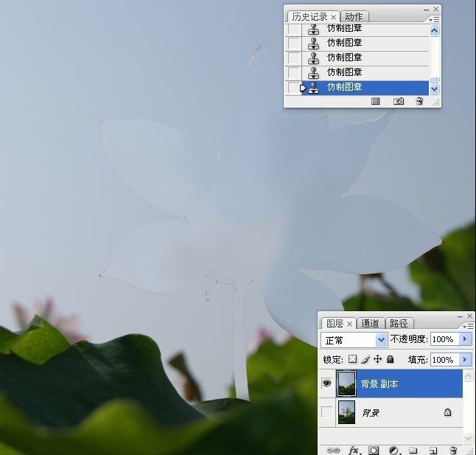Open the Layers panel options menu
The height and width of the screenshot is (455, 476).
[x=468, y=326]
